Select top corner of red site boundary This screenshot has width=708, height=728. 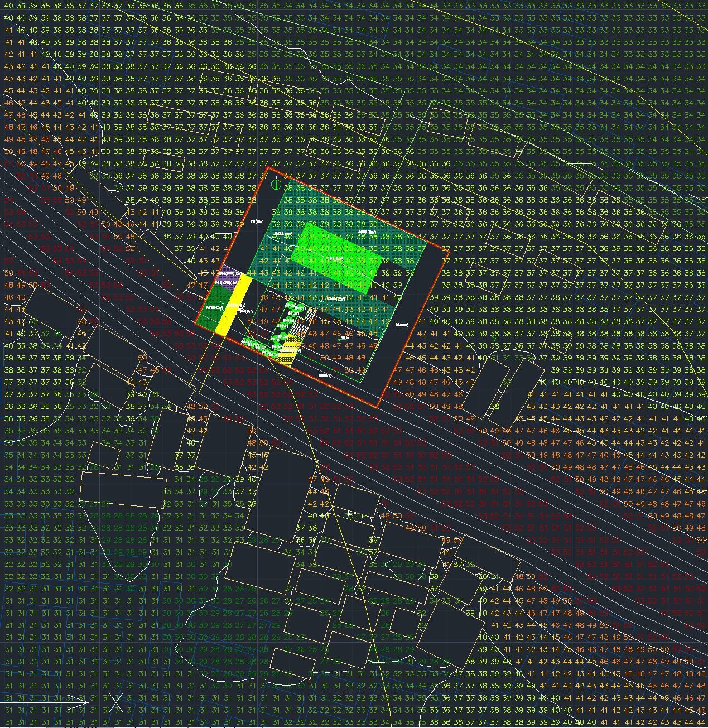click(268, 167)
